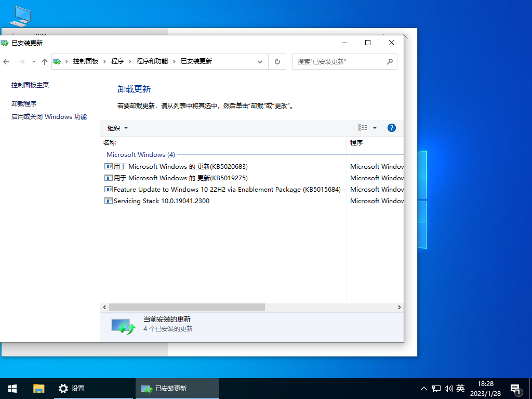Click the change view icon in the toolbar
Viewport: 532px width, 399px height.
point(362,128)
